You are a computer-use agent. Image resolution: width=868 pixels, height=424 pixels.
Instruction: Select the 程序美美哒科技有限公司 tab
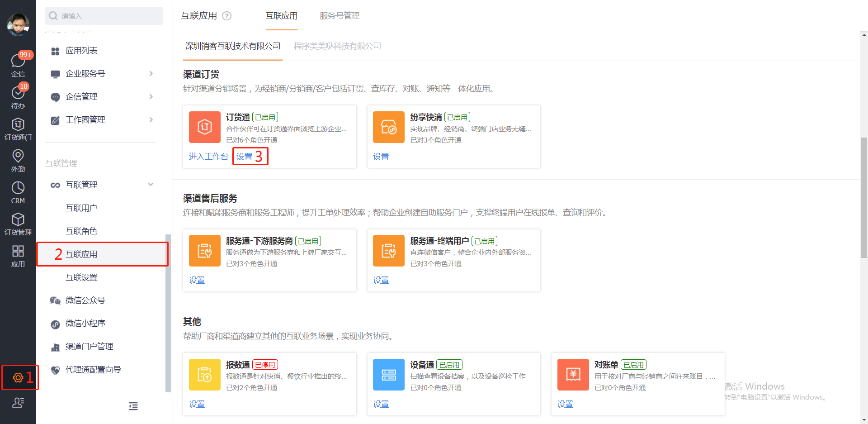337,46
